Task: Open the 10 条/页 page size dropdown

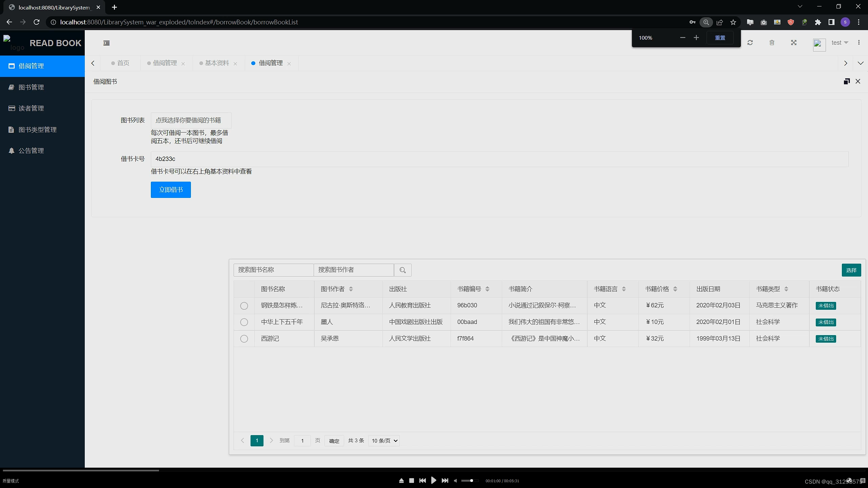Action: (384, 441)
